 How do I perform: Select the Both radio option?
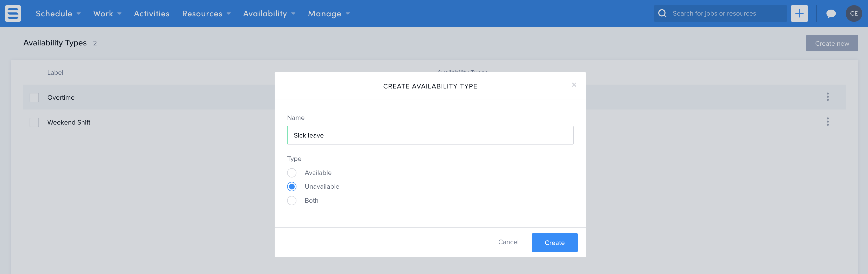point(291,201)
